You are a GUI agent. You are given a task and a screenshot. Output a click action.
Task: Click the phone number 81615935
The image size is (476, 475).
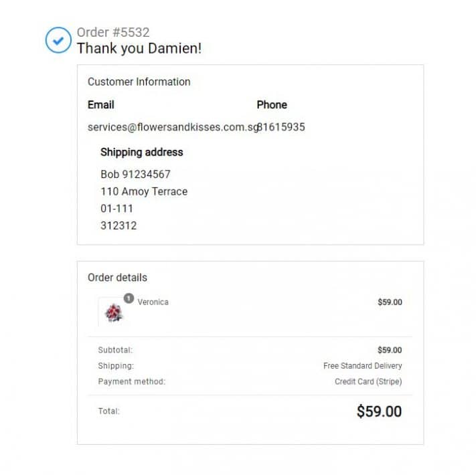point(282,126)
